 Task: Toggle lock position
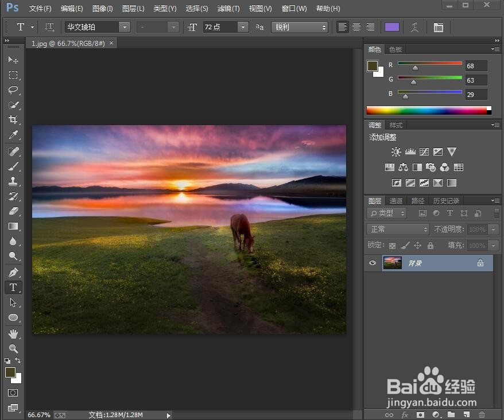(x=417, y=246)
